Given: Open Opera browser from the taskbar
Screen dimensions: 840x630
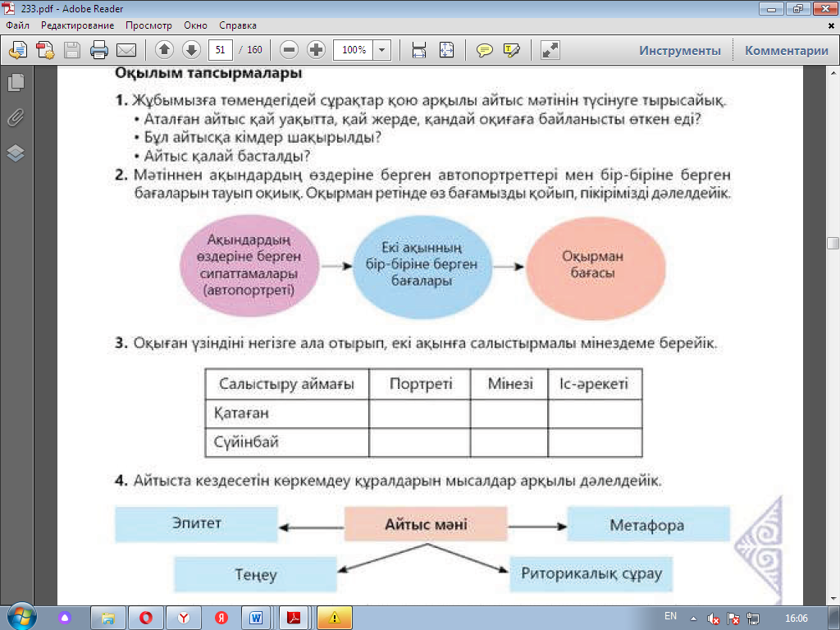Looking at the screenshot, I should [146, 619].
